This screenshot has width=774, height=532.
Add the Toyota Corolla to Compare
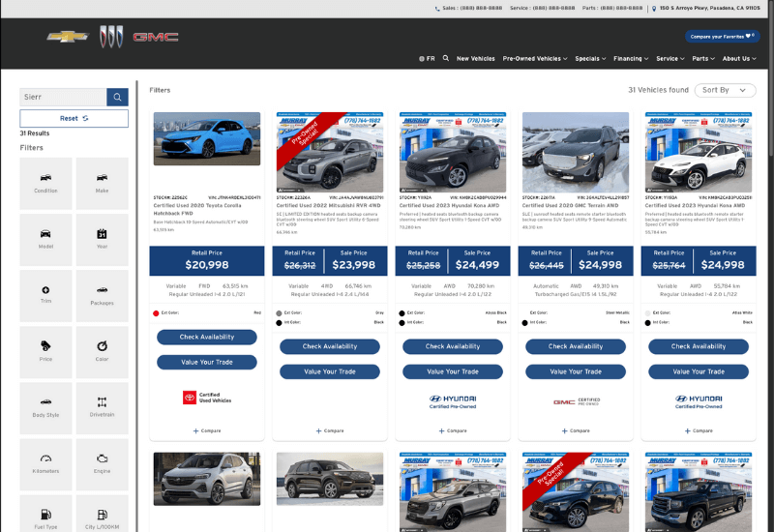(206, 430)
